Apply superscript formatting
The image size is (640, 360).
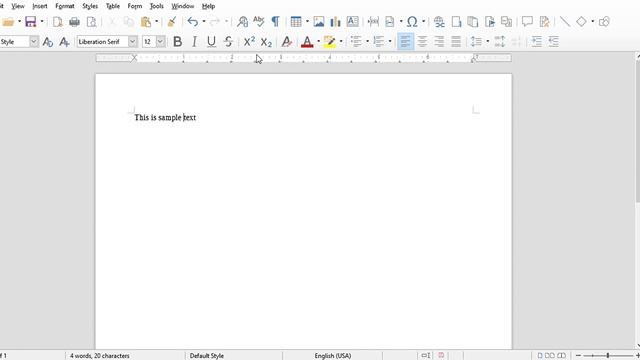click(x=249, y=41)
